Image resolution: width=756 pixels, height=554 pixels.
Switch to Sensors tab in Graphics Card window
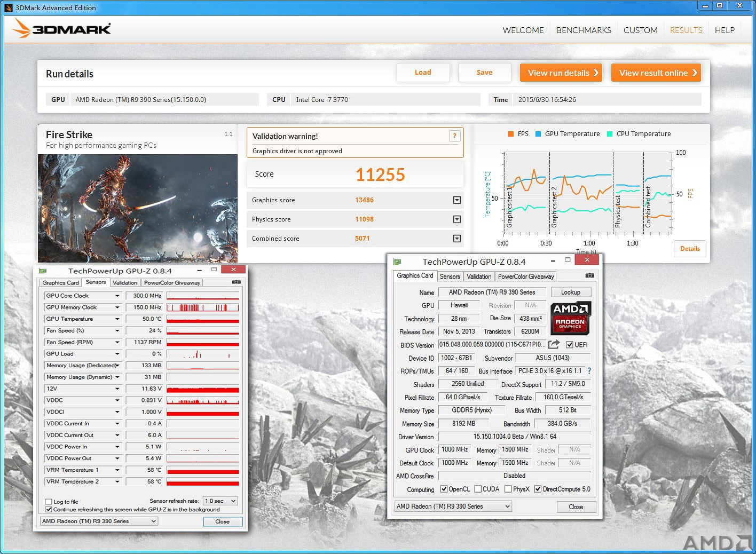pyautogui.click(x=450, y=276)
